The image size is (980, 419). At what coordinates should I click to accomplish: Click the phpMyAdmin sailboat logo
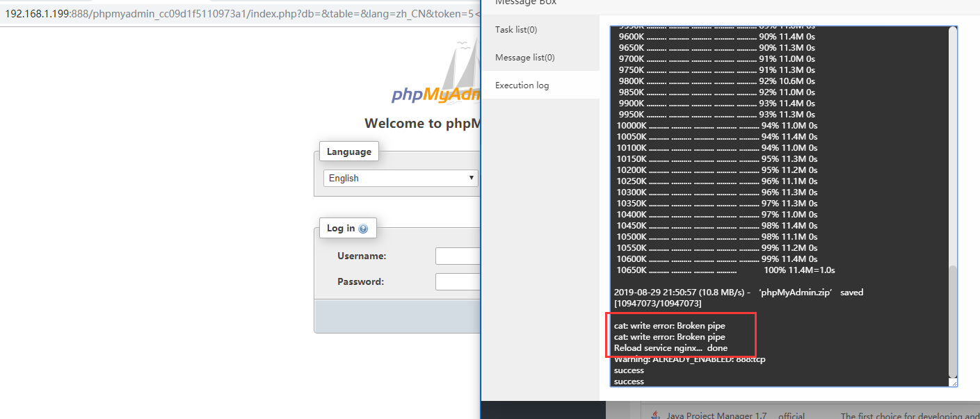(x=436, y=73)
